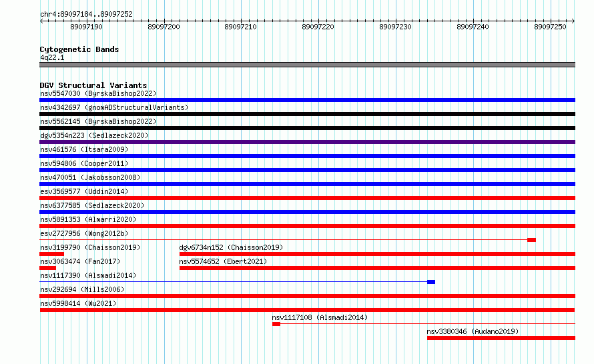The width and height of the screenshot is (594, 364).
Task: Click nsv3063474 (Fan2017) label
Action: tap(80, 261)
